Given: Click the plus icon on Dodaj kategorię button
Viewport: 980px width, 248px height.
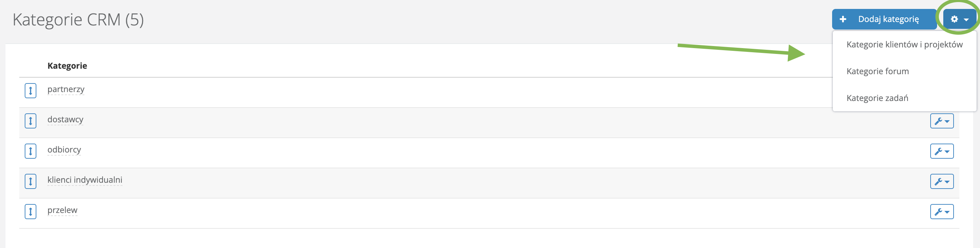Looking at the screenshot, I should coord(843,19).
